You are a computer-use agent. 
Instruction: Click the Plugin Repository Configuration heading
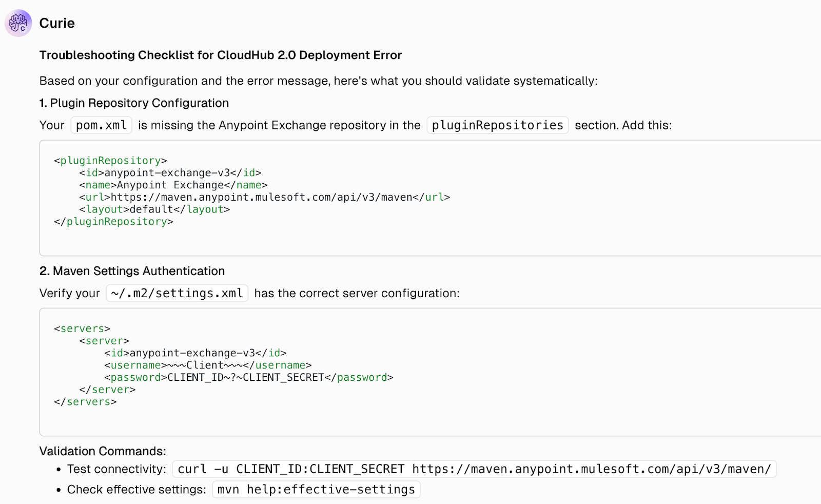point(133,103)
